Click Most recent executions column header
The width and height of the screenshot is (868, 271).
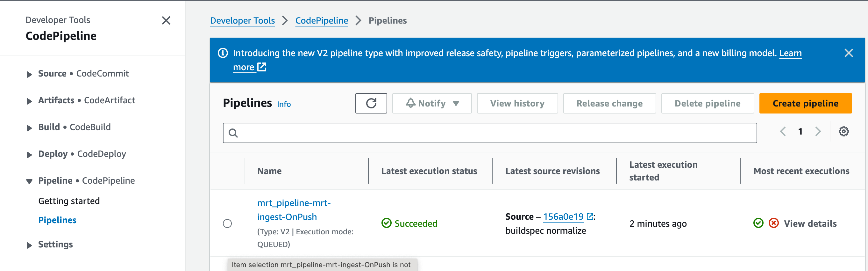click(x=801, y=171)
